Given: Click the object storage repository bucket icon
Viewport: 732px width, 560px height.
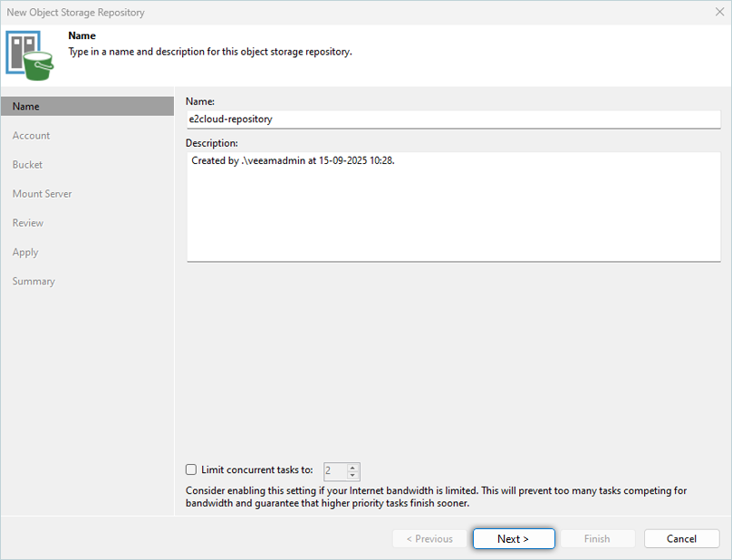Looking at the screenshot, I should click(x=30, y=53).
